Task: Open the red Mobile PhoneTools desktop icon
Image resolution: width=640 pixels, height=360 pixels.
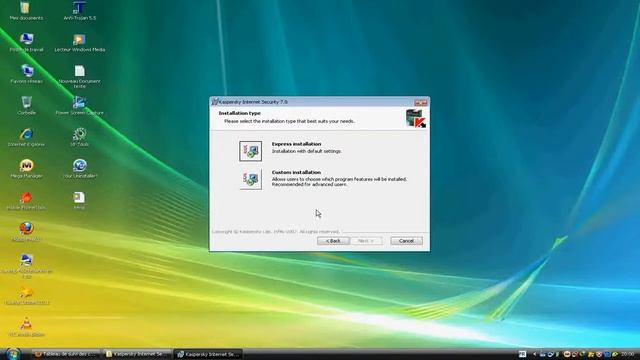Action: pyautogui.click(x=26, y=200)
